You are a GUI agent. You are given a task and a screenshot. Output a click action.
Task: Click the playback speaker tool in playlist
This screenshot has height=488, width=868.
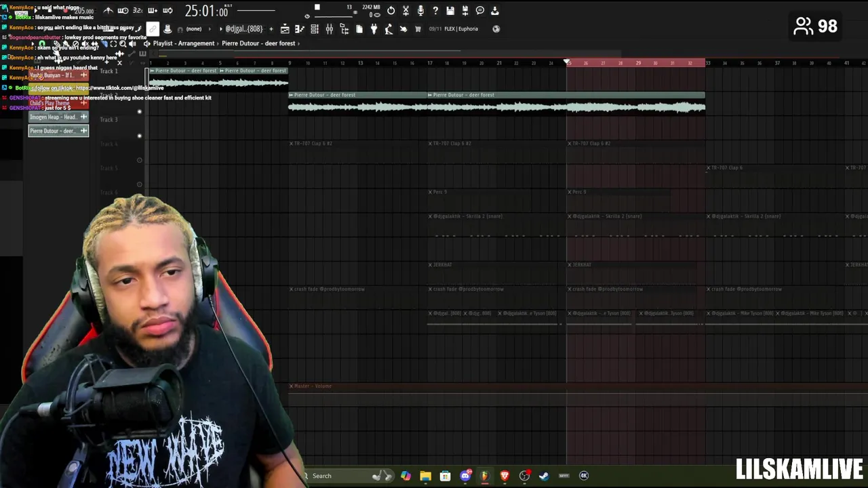coord(132,43)
